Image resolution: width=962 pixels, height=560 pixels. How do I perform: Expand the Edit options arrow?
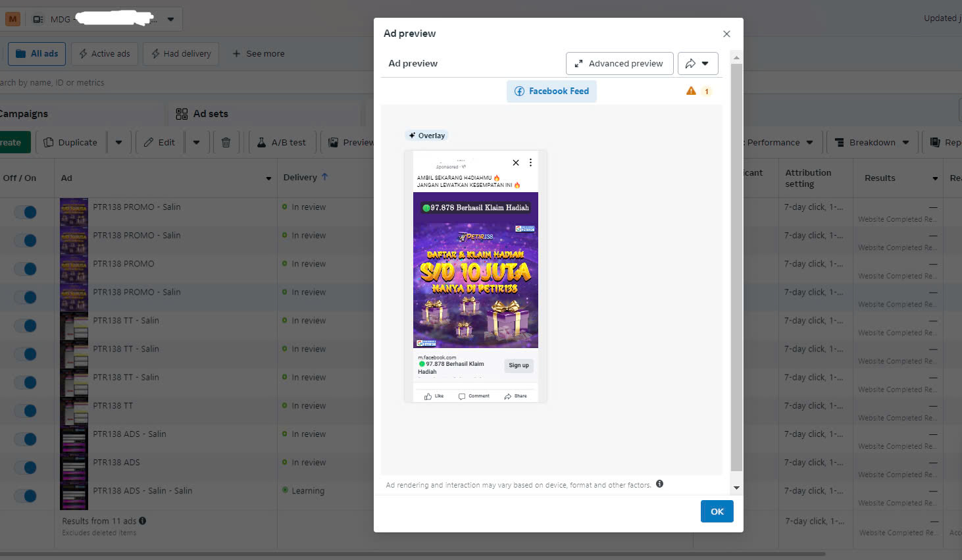click(196, 142)
